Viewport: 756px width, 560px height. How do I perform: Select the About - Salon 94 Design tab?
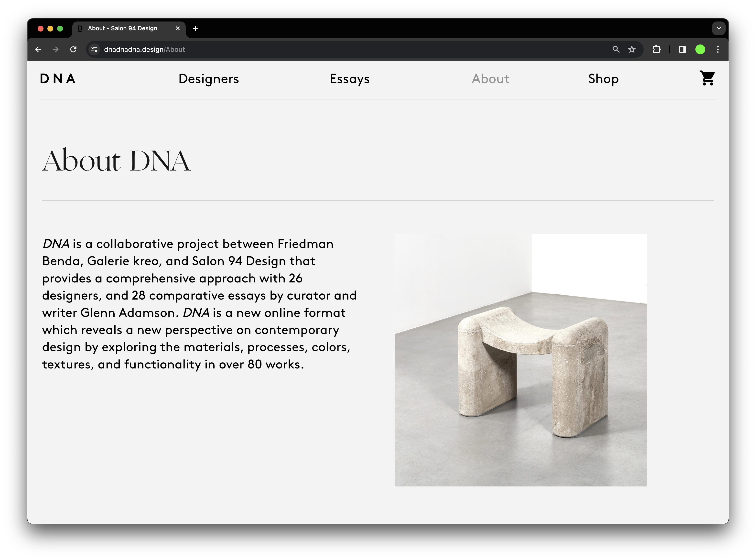(x=129, y=29)
